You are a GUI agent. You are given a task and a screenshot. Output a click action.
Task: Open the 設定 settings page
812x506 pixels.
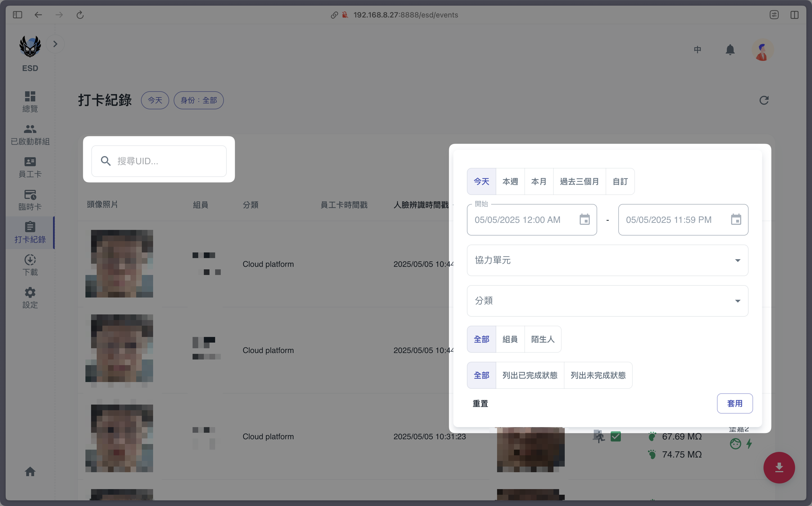point(30,297)
